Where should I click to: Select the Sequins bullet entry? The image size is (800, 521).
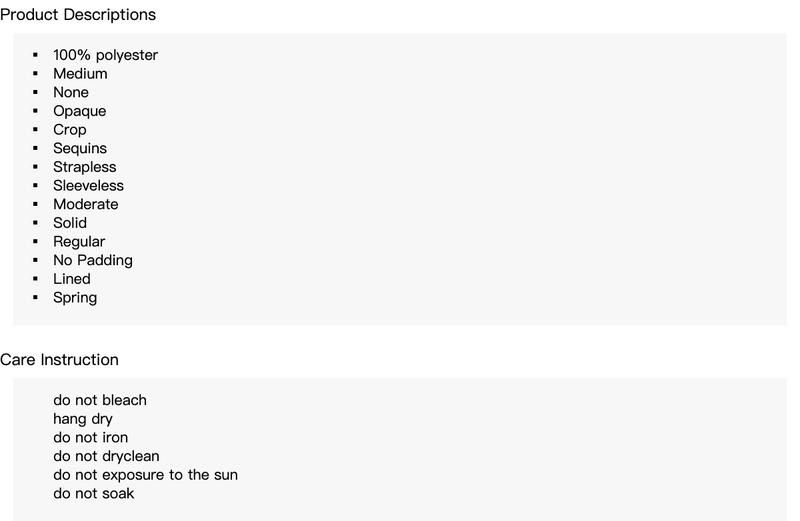click(x=80, y=148)
